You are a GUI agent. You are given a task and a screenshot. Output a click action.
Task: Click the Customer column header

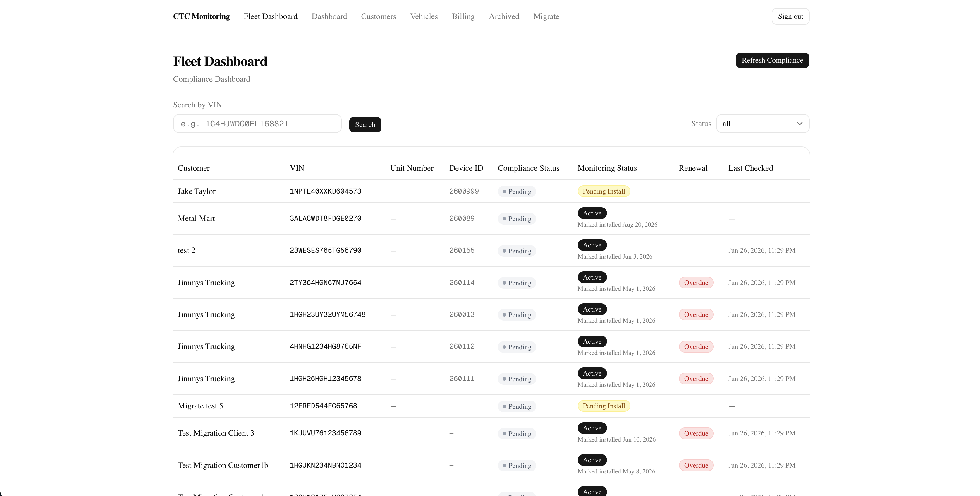194,168
